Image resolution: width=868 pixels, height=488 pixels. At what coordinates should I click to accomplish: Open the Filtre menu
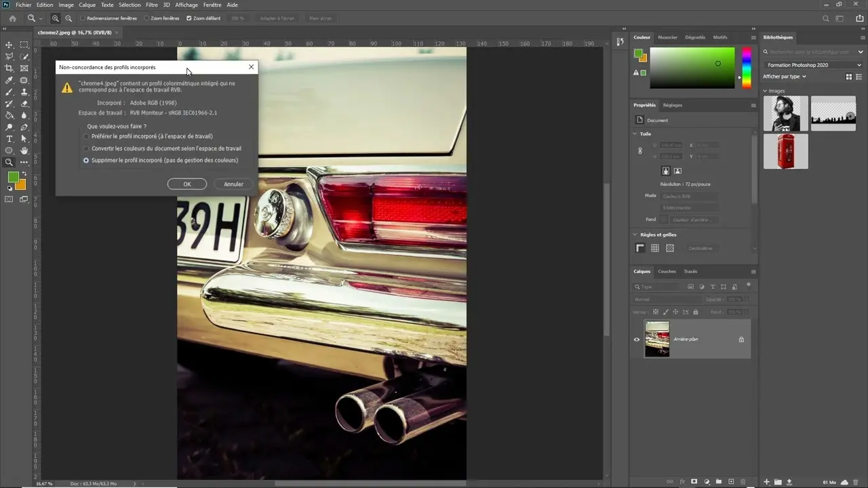pos(152,5)
